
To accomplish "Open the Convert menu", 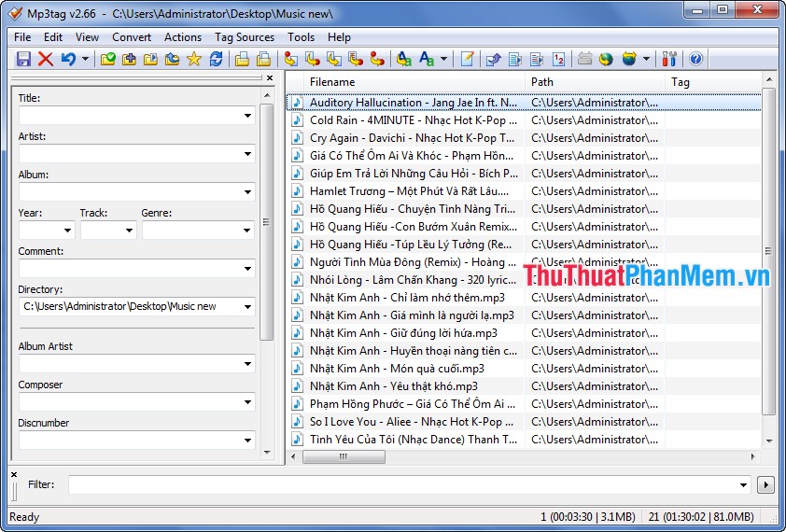I will pyautogui.click(x=132, y=37).
